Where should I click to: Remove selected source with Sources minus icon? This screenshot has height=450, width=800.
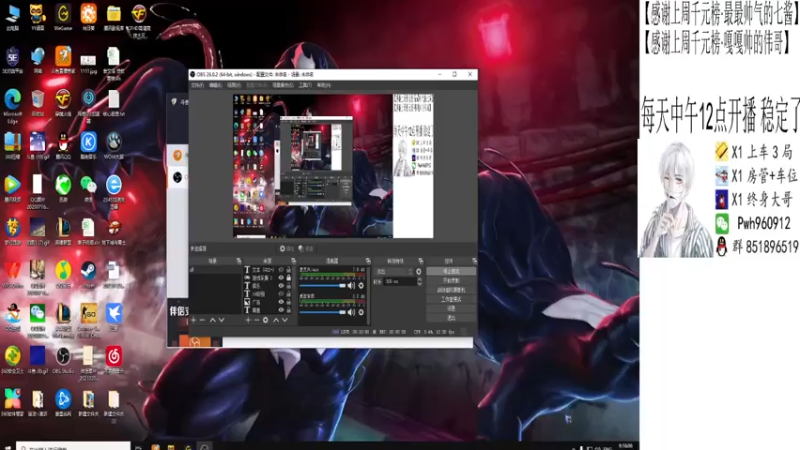point(257,320)
